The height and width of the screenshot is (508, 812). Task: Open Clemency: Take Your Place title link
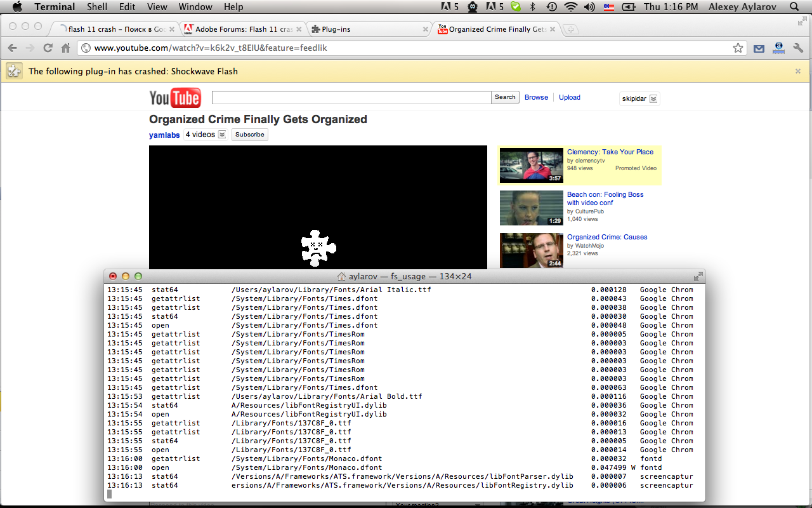[610, 152]
